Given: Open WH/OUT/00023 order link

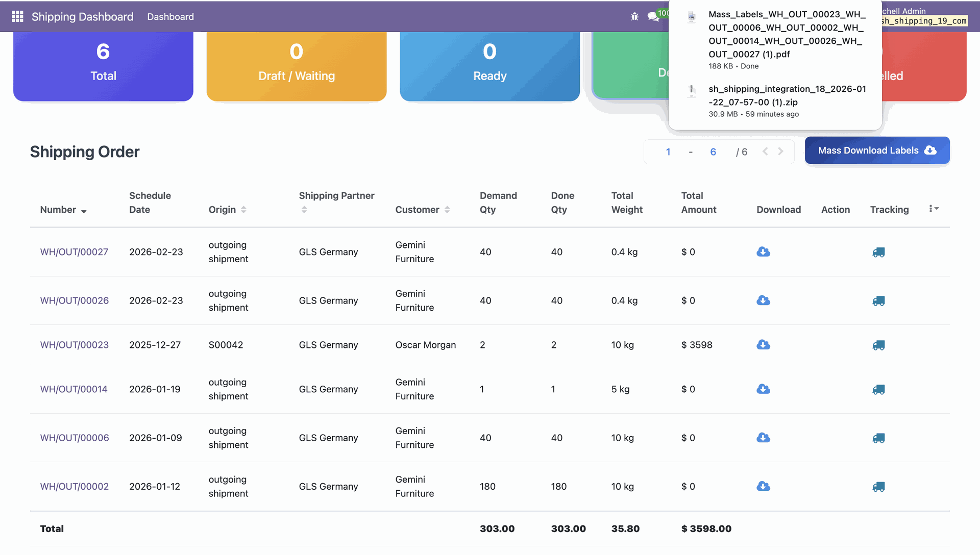Looking at the screenshot, I should pyautogui.click(x=75, y=345).
